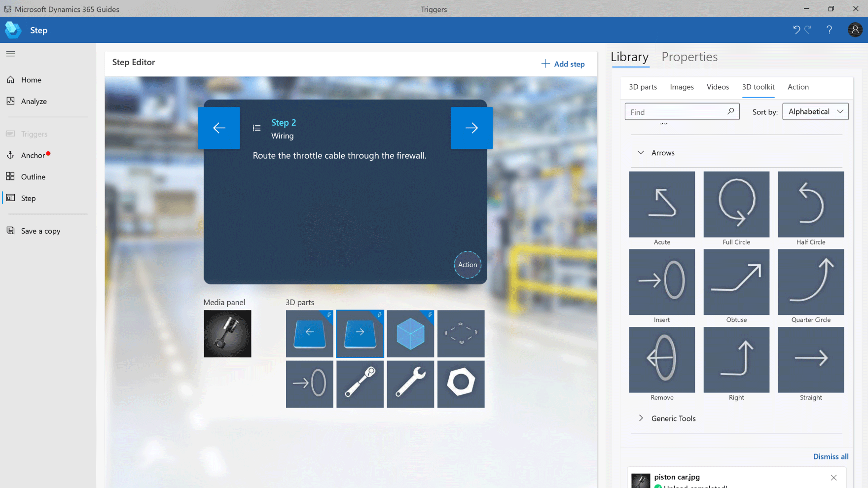Select the piston image in Media panel
The image size is (868, 488).
pos(227,334)
